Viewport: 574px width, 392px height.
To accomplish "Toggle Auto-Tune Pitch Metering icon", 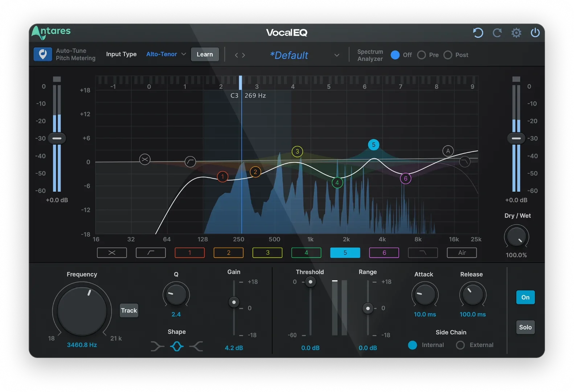I will 43,54.
